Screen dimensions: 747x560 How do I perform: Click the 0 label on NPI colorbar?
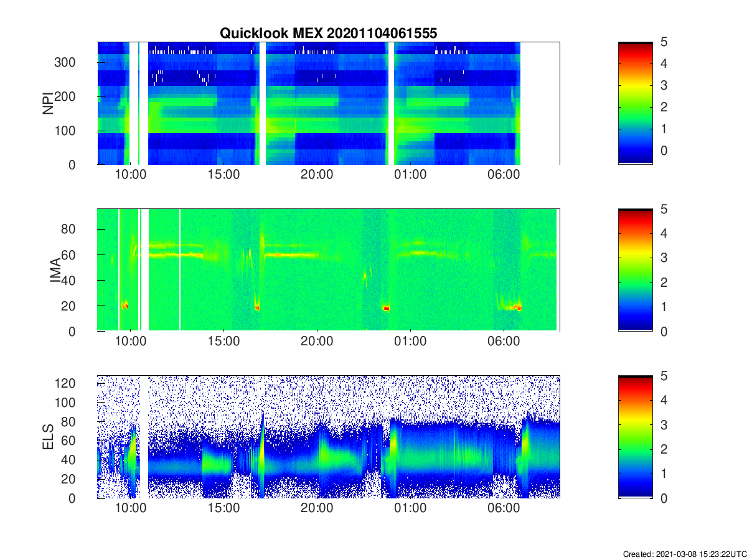664,151
